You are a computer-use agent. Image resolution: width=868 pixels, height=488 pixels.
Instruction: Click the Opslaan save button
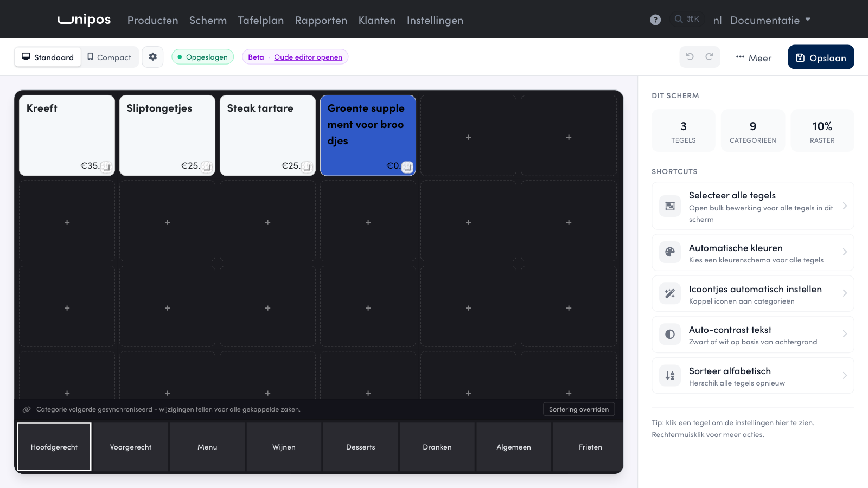821,57
